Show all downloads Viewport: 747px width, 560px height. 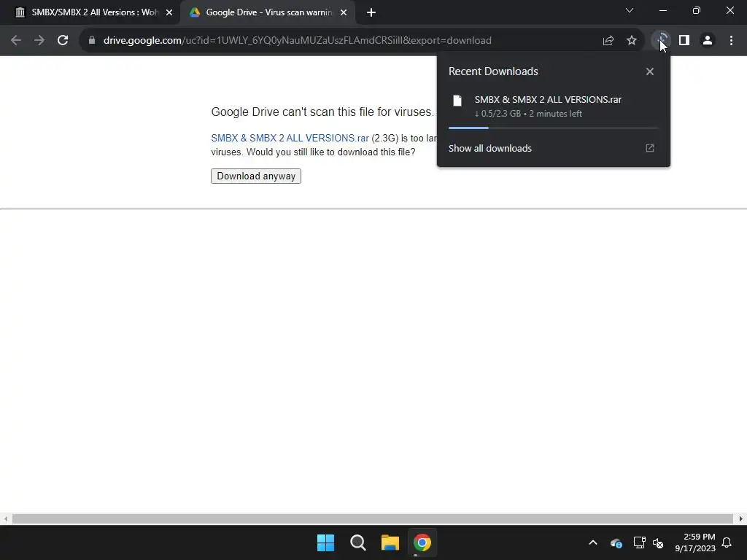click(489, 148)
